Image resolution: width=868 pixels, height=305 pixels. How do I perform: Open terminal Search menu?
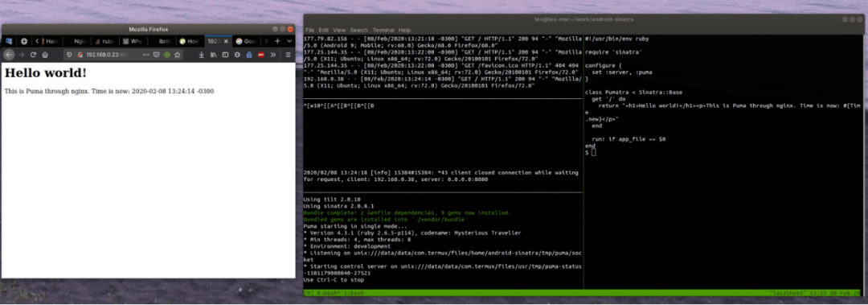tap(358, 30)
